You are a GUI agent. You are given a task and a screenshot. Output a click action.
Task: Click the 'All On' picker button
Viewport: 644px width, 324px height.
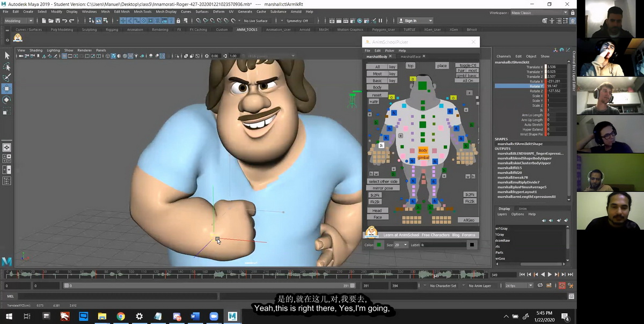tap(468, 81)
